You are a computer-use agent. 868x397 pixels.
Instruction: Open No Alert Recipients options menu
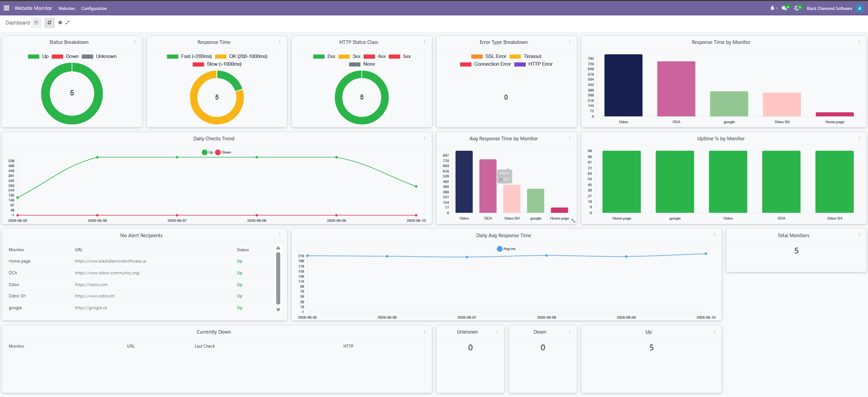click(280, 235)
